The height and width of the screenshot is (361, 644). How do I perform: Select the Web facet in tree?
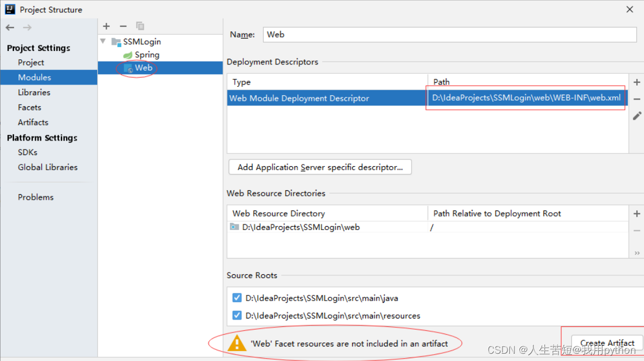coord(160,68)
